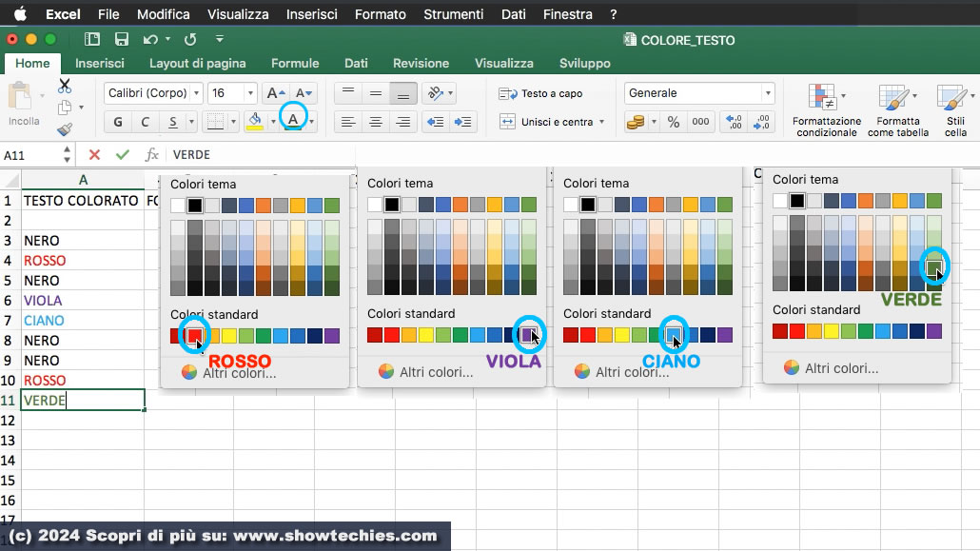This screenshot has height=551, width=980.
Task: Open the customize quick access toolbar arrow
Action: 220,39
